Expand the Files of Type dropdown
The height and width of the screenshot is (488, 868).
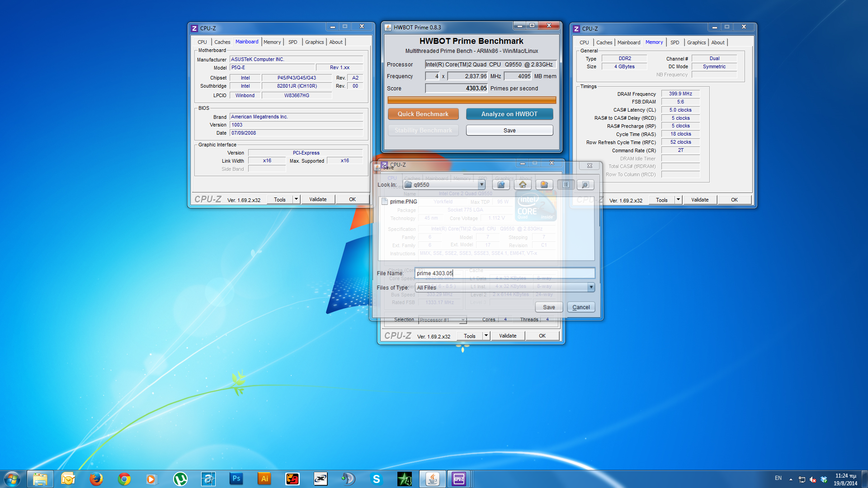[x=591, y=287]
